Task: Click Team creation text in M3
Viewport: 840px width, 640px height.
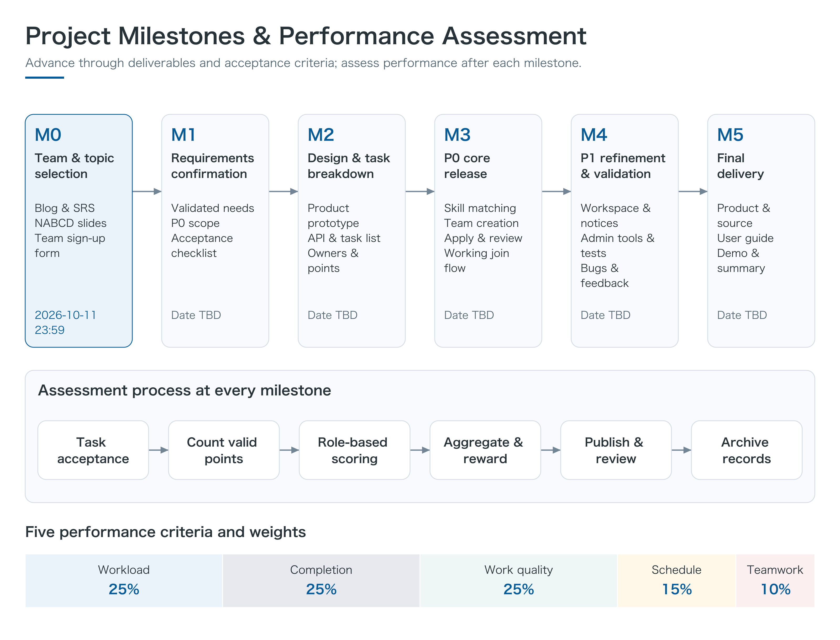Action: pyautogui.click(x=481, y=223)
